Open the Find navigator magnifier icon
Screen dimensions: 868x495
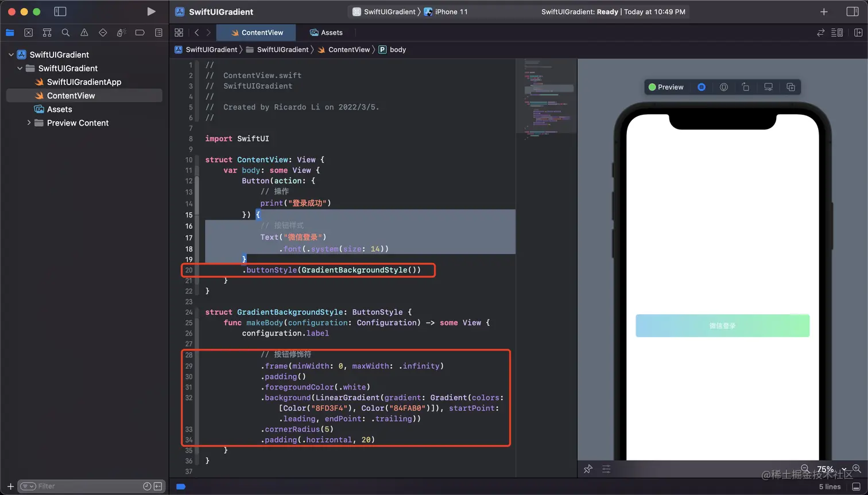pyautogui.click(x=65, y=33)
